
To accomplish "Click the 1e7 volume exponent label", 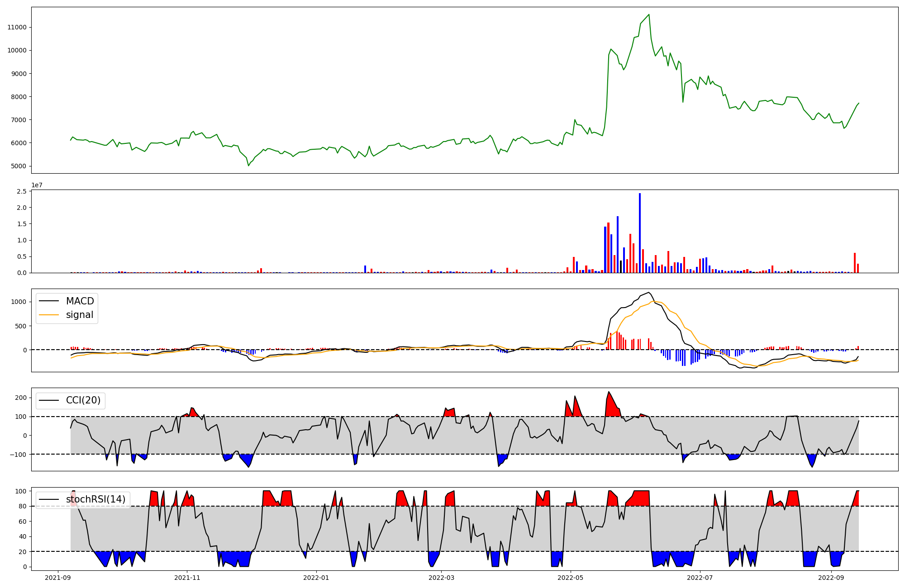I will pos(37,185).
